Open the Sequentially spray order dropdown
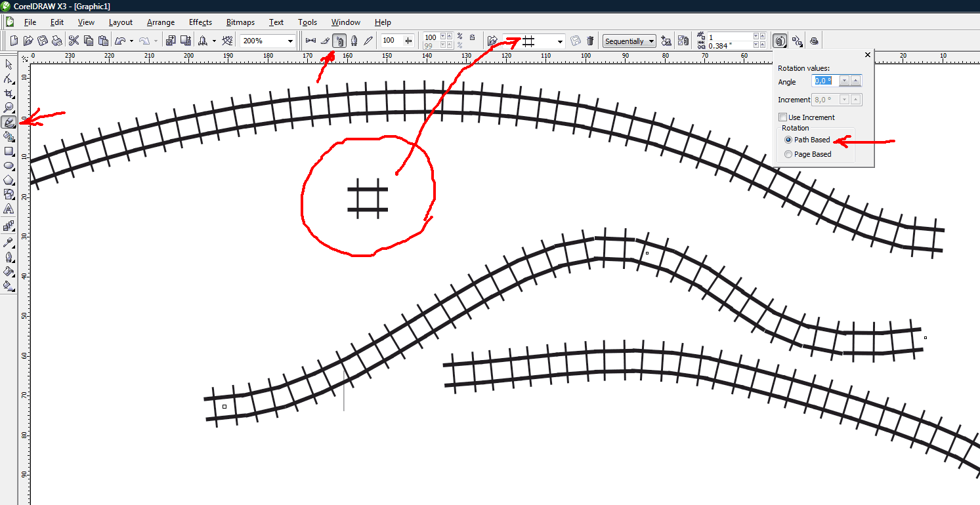Screen dimensions: 980x505 tap(629, 41)
